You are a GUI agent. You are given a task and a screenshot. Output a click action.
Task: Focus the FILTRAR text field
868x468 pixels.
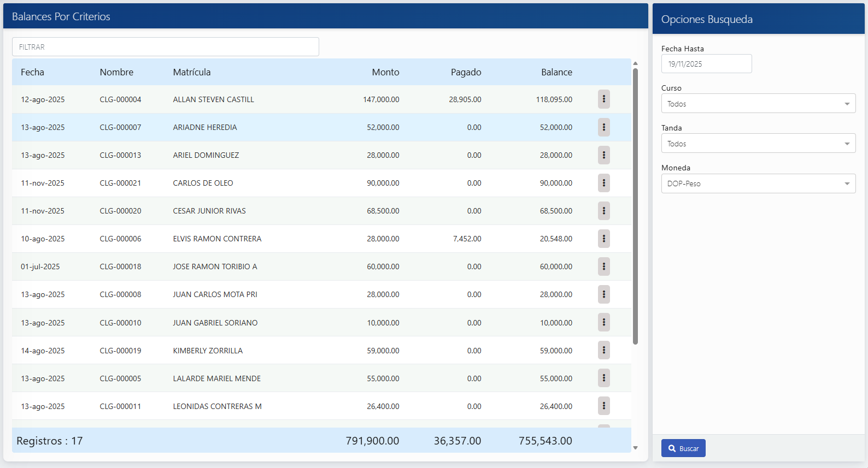(165, 47)
